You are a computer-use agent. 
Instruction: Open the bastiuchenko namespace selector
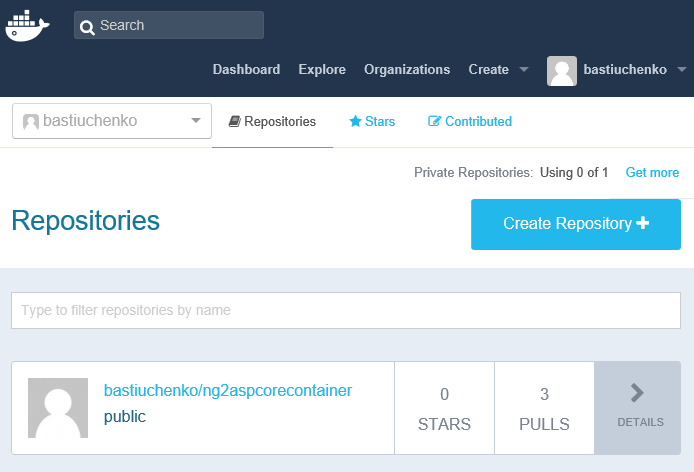112,121
